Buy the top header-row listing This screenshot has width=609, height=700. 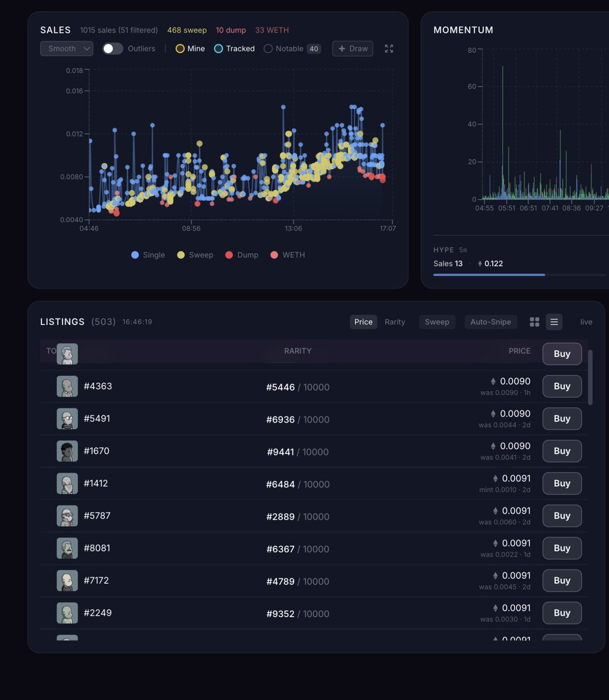pos(562,353)
